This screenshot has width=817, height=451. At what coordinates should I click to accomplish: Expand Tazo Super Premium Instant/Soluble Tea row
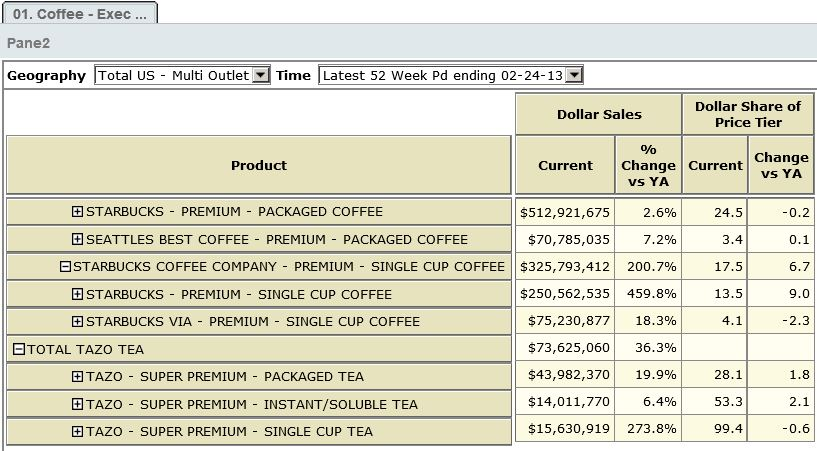click(x=78, y=405)
